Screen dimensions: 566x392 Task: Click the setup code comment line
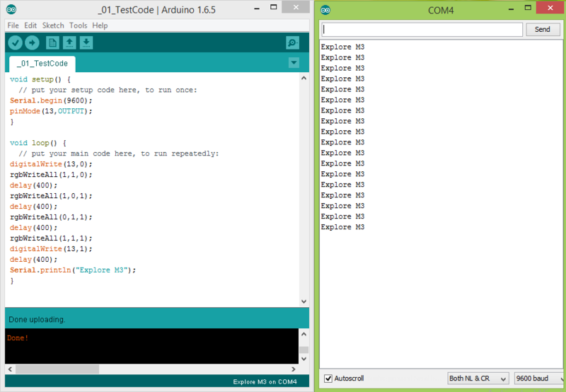point(108,90)
